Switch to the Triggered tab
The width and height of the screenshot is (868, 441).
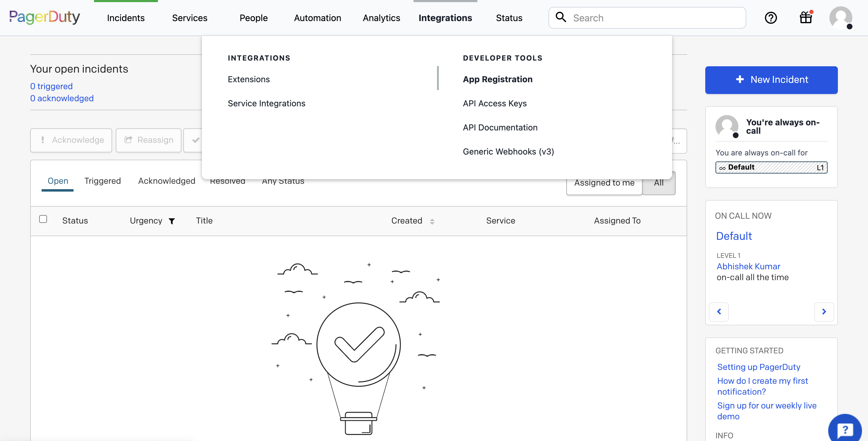(x=102, y=181)
